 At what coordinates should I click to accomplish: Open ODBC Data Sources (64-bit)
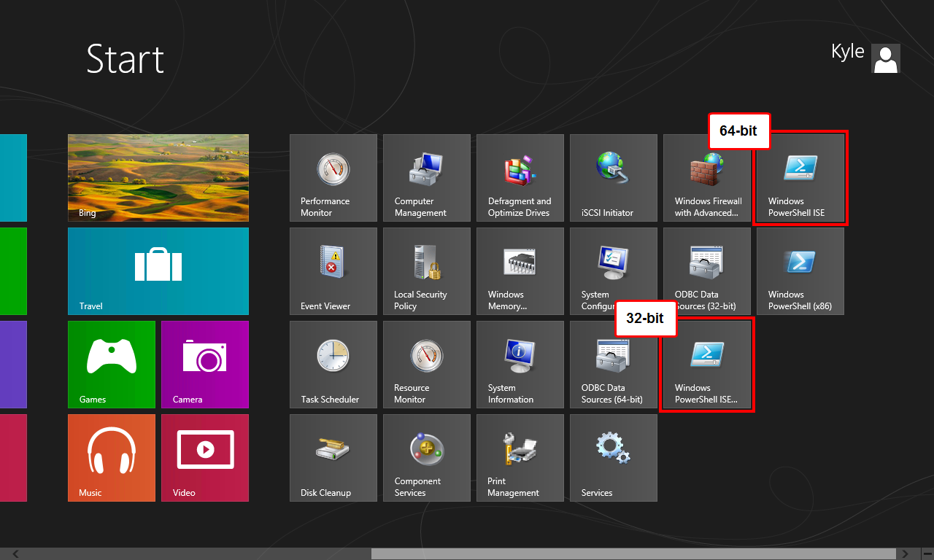click(x=614, y=365)
